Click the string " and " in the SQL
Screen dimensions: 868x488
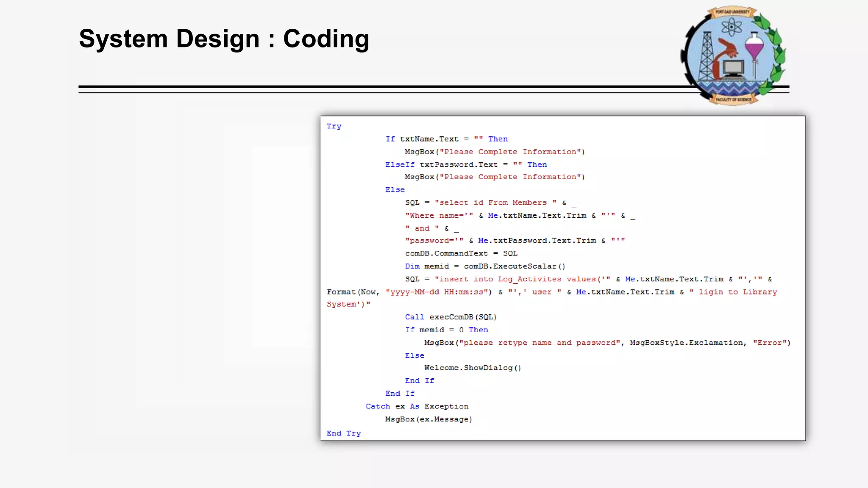(422, 228)
